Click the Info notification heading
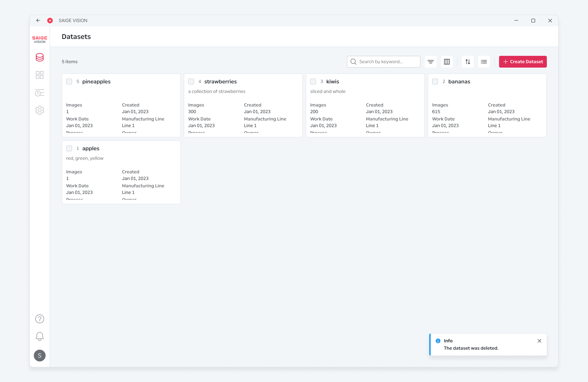This screenshot has width=588, height=382. click(x=448, y=341)
